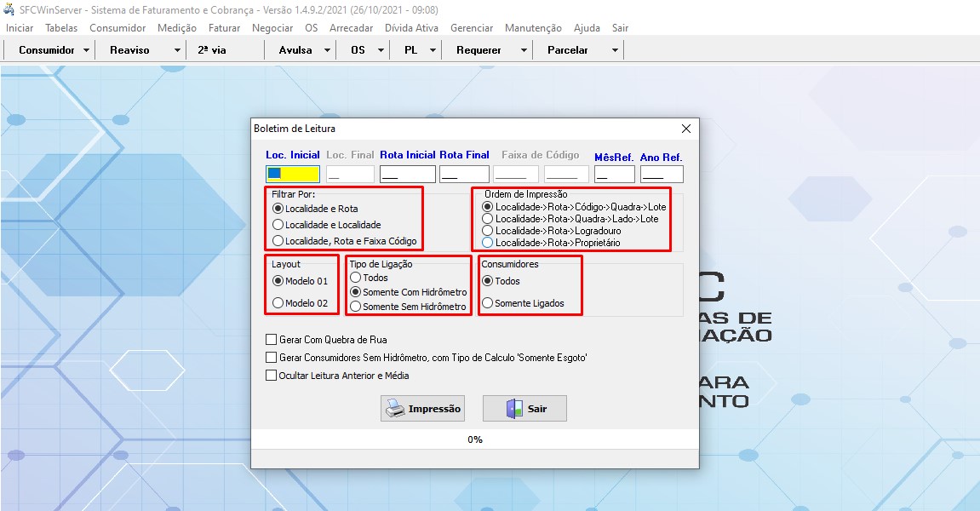The height and width of the screenshot is (511, 980).
Task: Choose Somente Ligados consumers
Action: (x=488, y=303)
